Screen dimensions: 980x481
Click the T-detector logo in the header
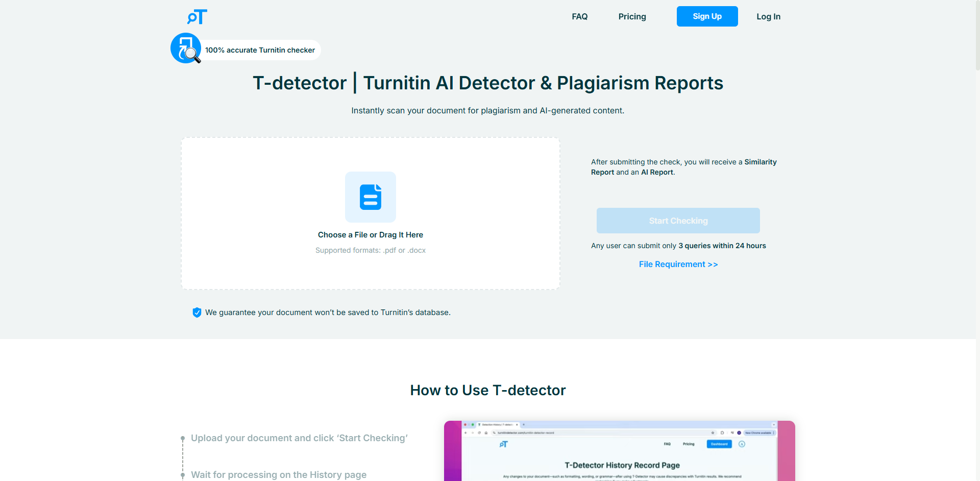point(197,16)
